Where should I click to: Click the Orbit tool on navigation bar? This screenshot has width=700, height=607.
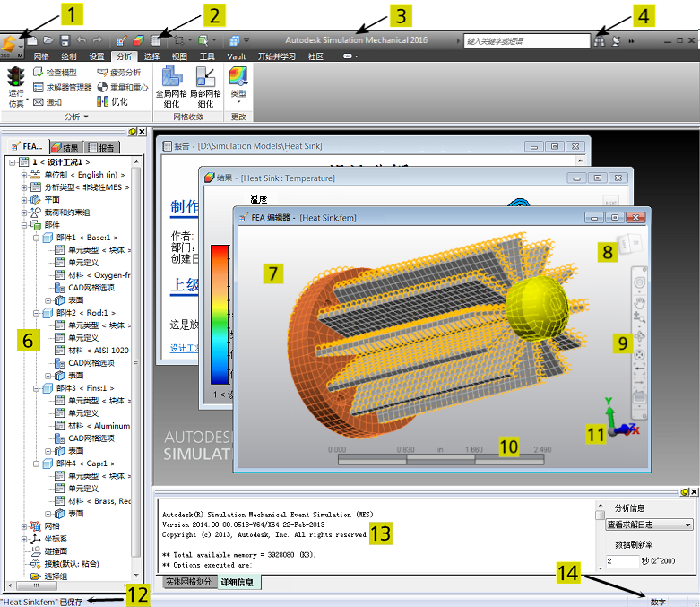[x=639, y=335]
